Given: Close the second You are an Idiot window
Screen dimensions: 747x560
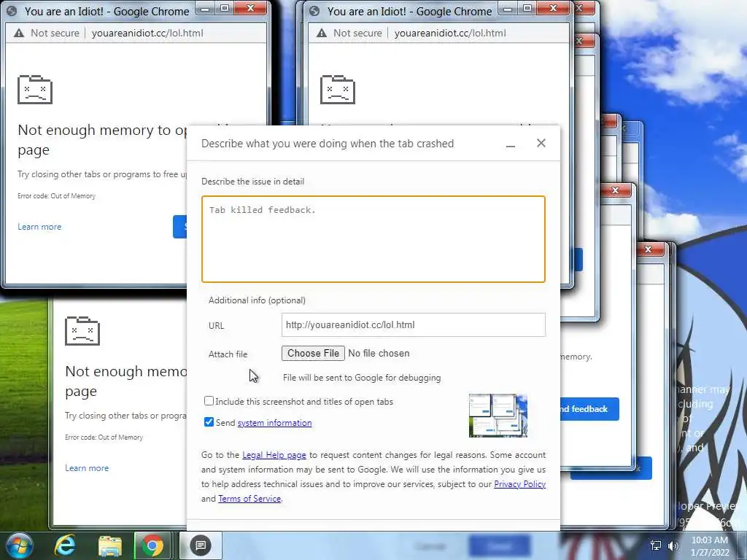Looking at the screenshot, I should pyautogui.click(x=553, y=8).
